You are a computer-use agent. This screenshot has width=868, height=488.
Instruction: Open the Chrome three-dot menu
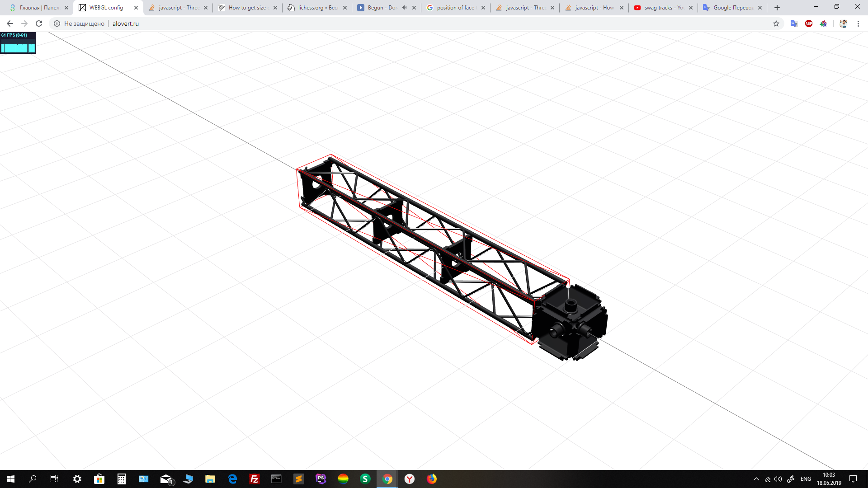click(858, 23)
